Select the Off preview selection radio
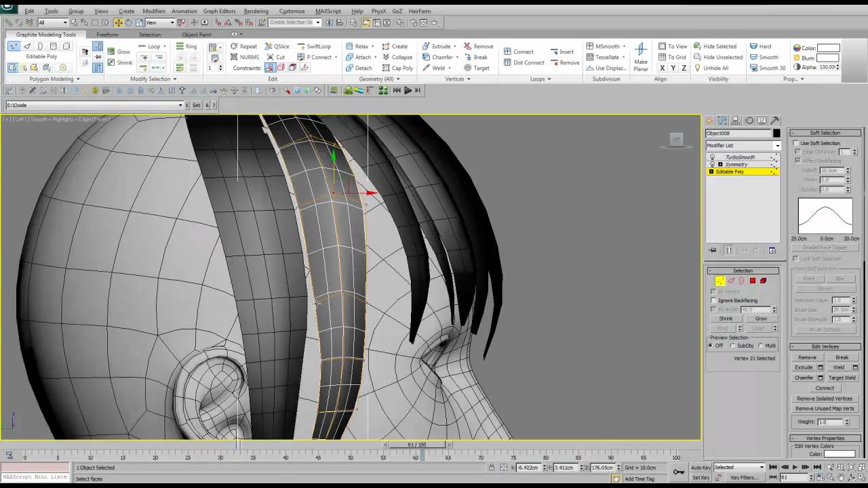 point(711,346)
